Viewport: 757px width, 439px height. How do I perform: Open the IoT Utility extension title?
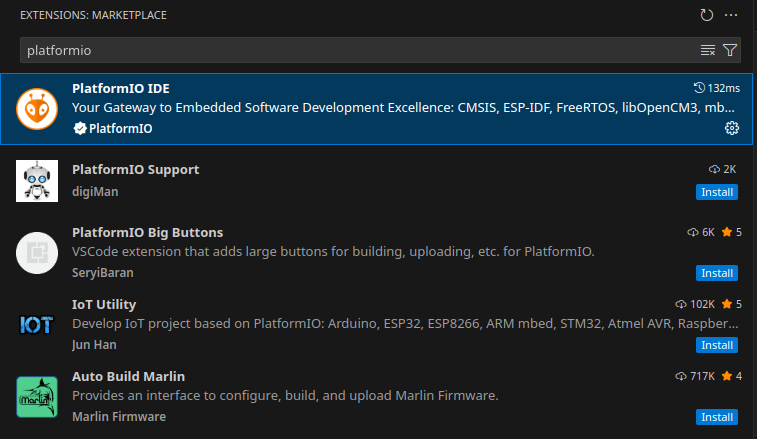click(x=104, y=304)
